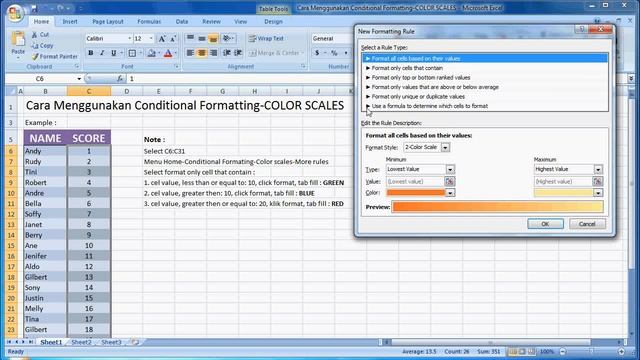The image size is (640, 360).
Task: Switch to Page Layout view icon
Action: [x=522, y=351]
